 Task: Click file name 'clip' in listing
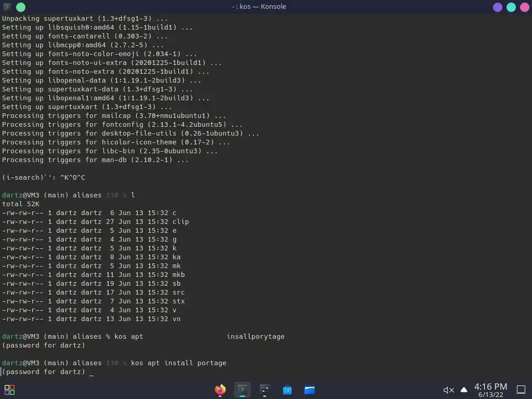point(181,221)
